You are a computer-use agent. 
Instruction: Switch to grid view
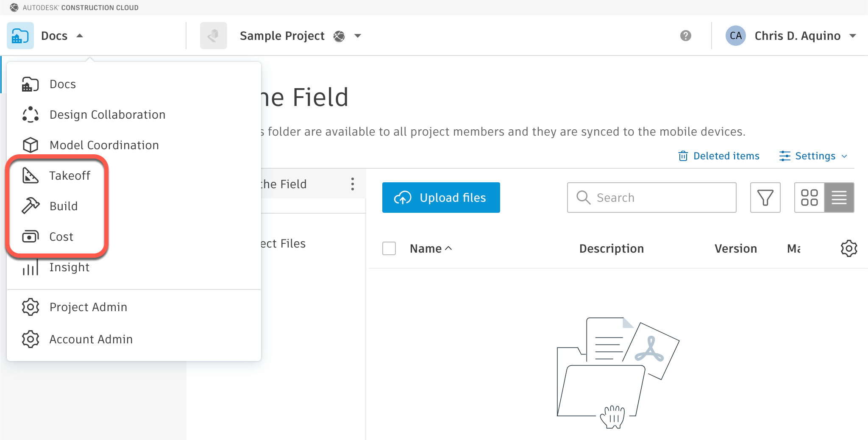(810, 198)
